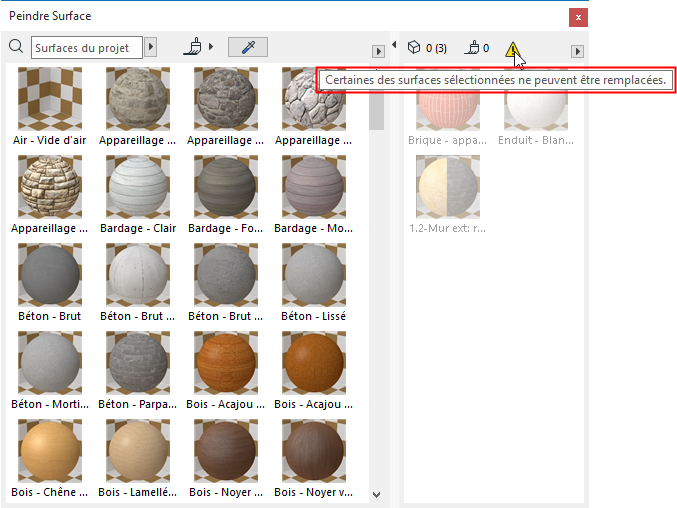Click the selected elements cube icon

point(414,48)
